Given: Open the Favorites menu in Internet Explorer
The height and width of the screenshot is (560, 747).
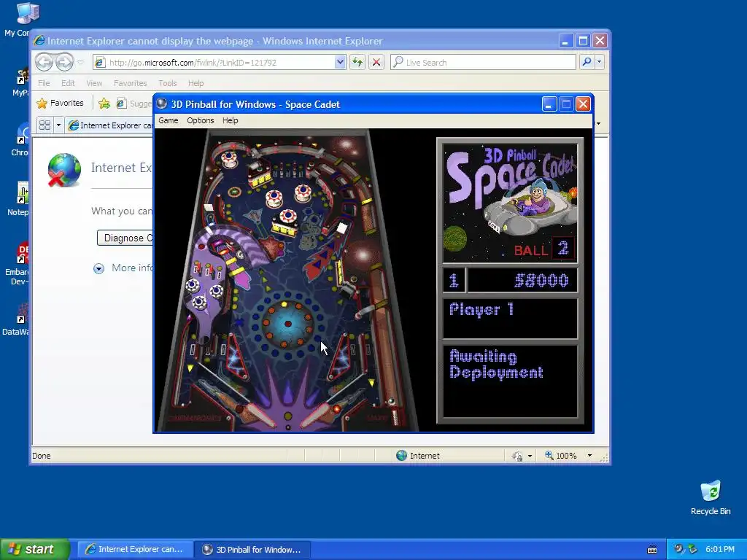Looking at the screenshot, I should [130, 83].
